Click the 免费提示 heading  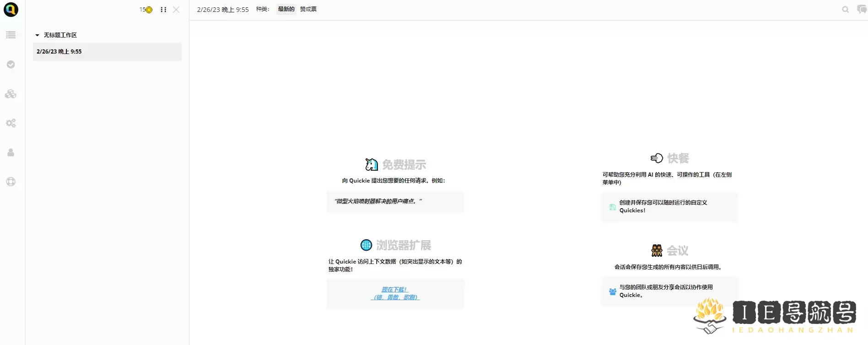(x=404, y=165)
